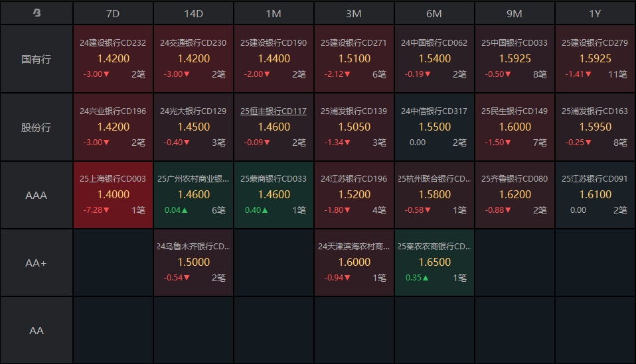Click the -7.28 change value

pyautogui.click(x=96, y=210)
